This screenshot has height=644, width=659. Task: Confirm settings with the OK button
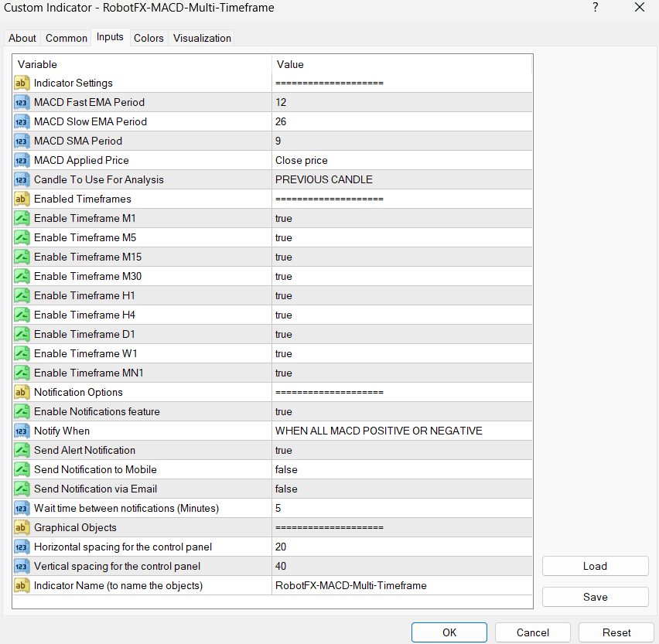[x=449, y=632]
